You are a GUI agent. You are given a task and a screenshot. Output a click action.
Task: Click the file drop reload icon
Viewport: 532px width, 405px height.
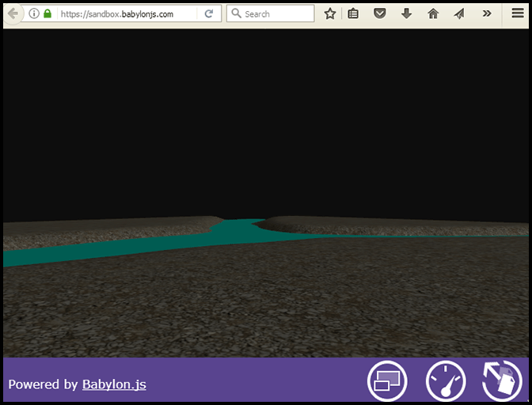pyautogui.click(x=502, y=381)
